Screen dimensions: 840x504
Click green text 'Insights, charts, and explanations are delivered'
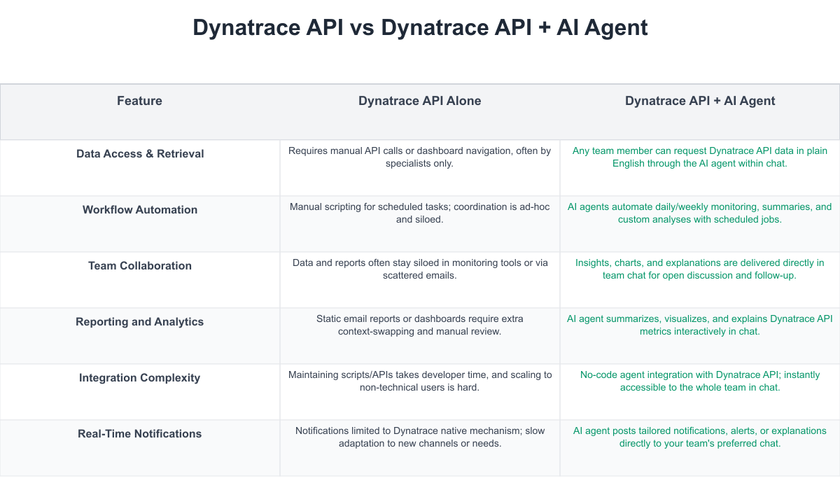tap(700, 269)
